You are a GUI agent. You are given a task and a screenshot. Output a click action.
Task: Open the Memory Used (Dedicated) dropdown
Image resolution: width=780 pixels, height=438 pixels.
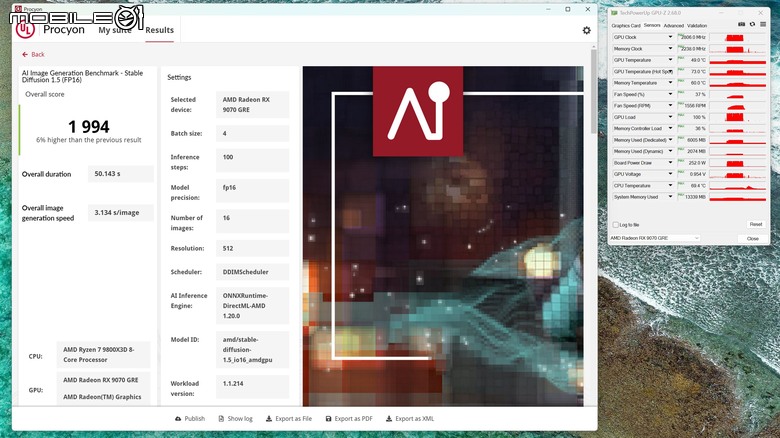[x=670, y=140]
